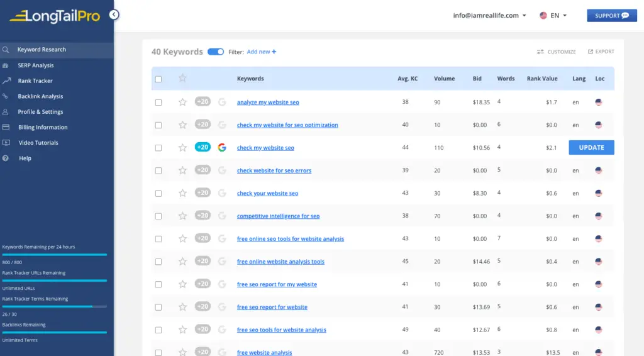Tick the select-all checkbox in table header
Viewport: 644px width, 356px height.
tap(158, 79)
